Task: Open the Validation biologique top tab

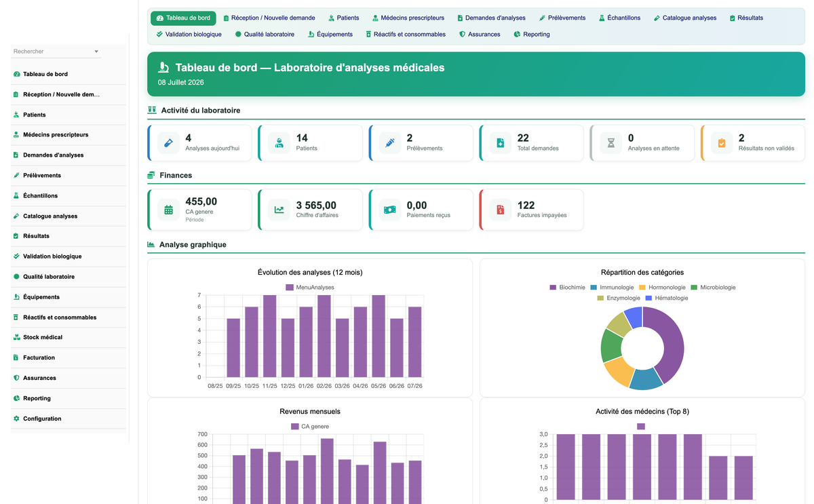Action: pos(189,34)
